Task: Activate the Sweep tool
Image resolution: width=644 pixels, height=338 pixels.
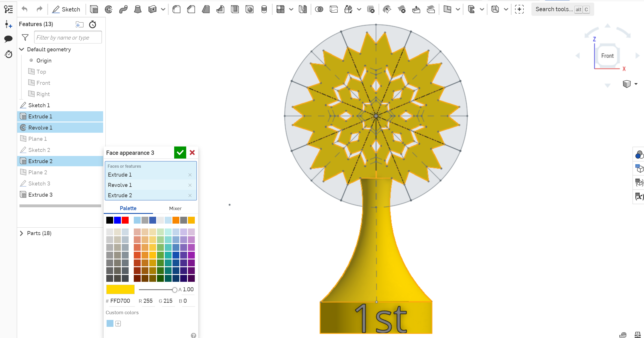Action: (123, 9)
